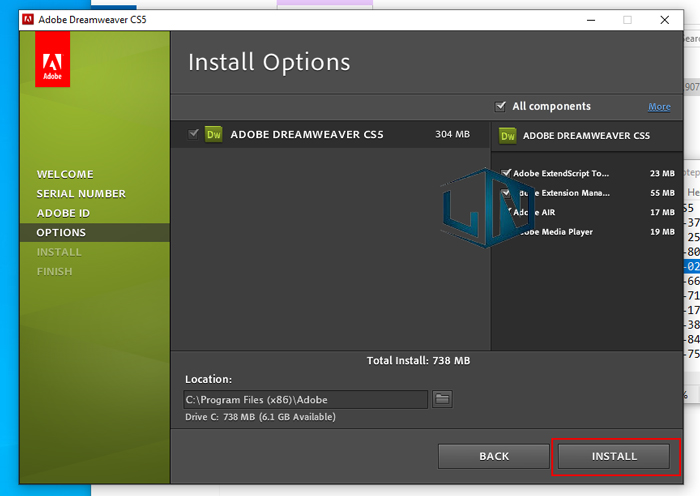Click Adobe AIR component label
Screen dimensions: 700x496
click(x=534, y=213)
